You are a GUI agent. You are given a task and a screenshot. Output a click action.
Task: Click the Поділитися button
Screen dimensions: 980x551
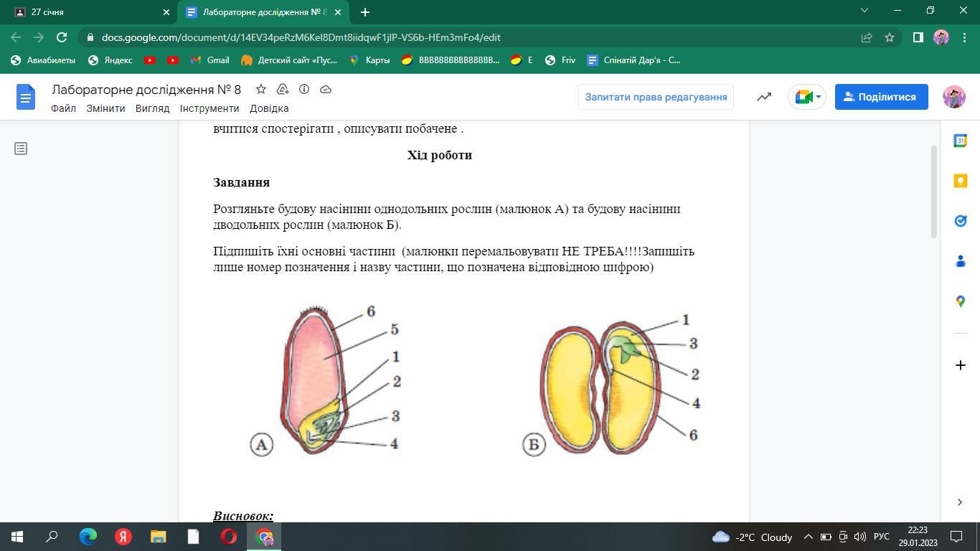pyautogui.click(x=881, y=97)
